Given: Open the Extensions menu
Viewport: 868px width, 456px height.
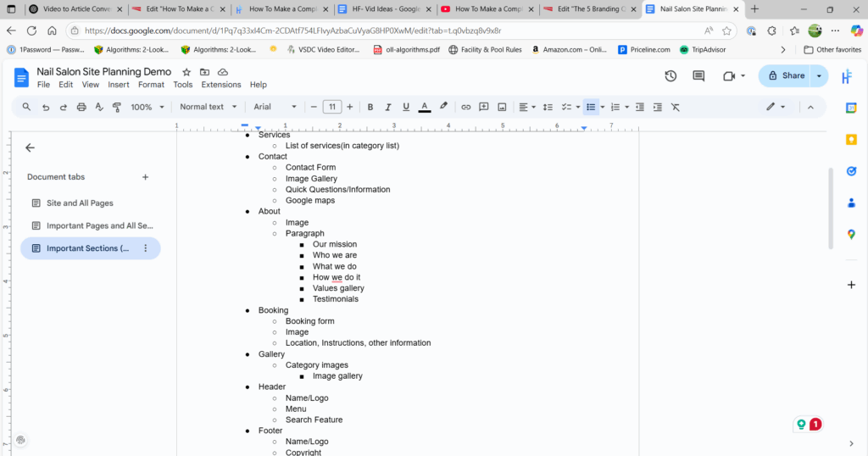Looking at the screenshot, I should pos(221,85).
